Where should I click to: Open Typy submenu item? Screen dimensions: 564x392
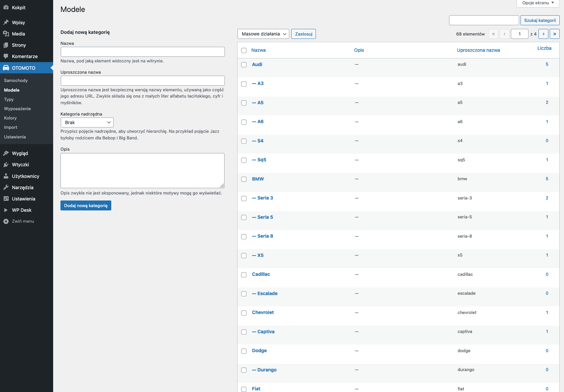click(9, 100)
